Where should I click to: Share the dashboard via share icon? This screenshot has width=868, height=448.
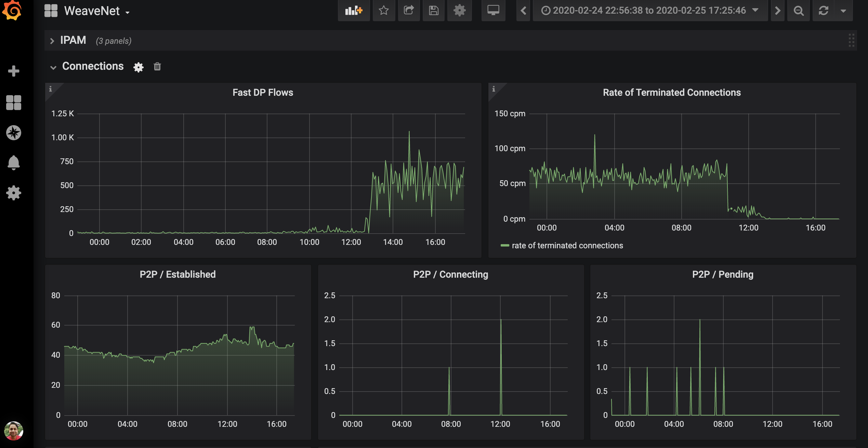[x=408, y=11]
